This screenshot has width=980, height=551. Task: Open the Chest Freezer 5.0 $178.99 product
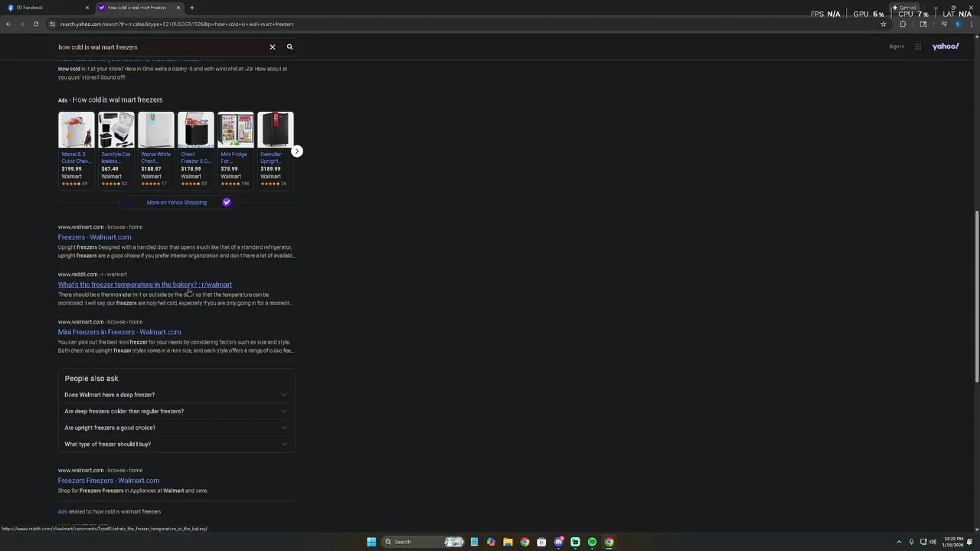pos(196,150)
